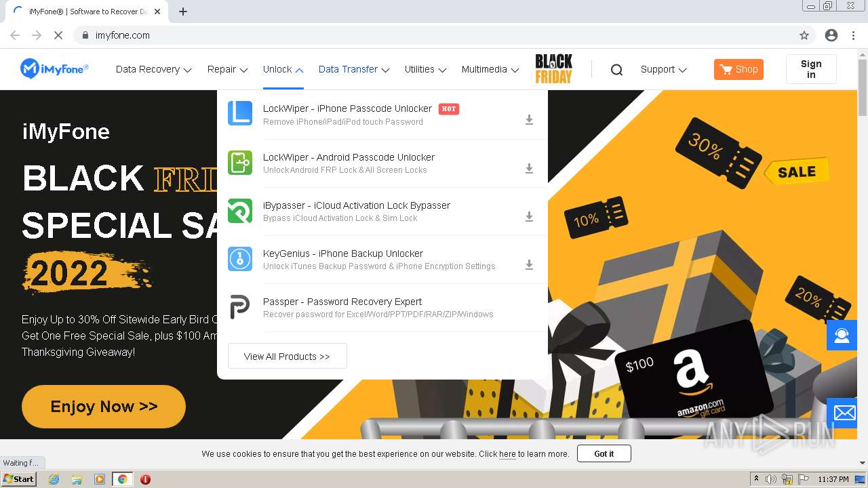Click the orange Shop button

coord(738,69)
